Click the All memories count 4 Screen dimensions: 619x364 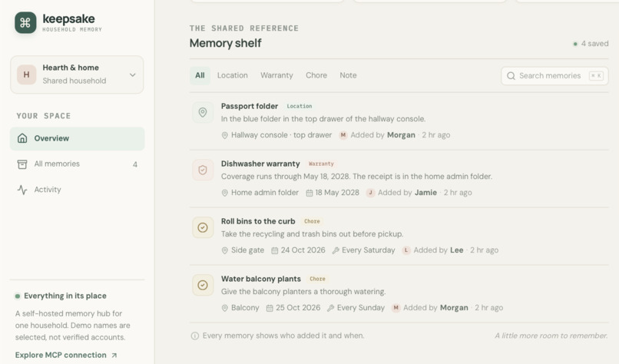(135, 164)
